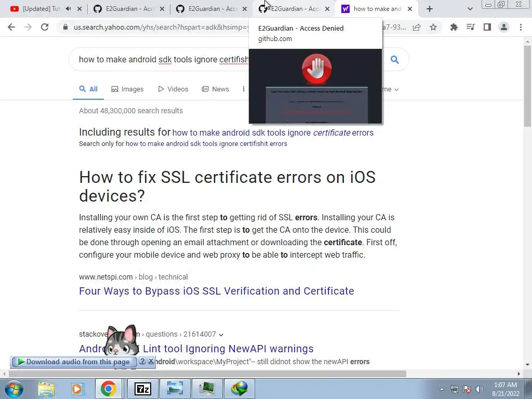Click the forward navigation arrow

[x=28, y=27]
